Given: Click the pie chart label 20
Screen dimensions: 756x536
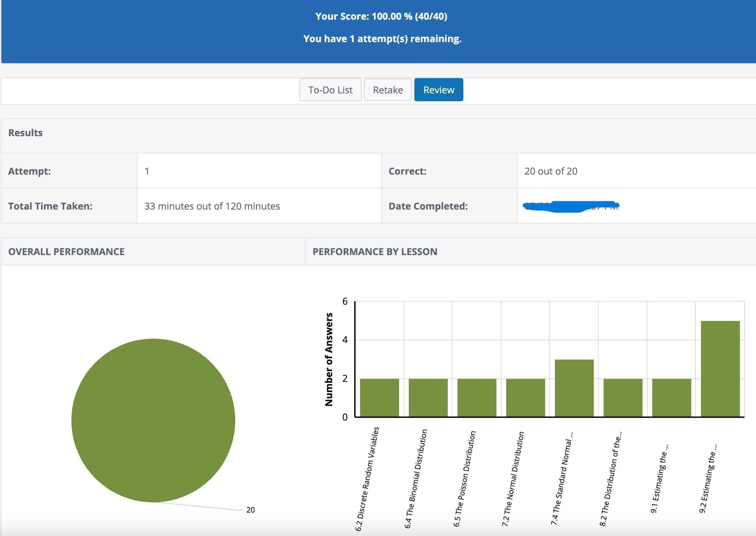Looking at the screenshot, I should tap(251, 510).
